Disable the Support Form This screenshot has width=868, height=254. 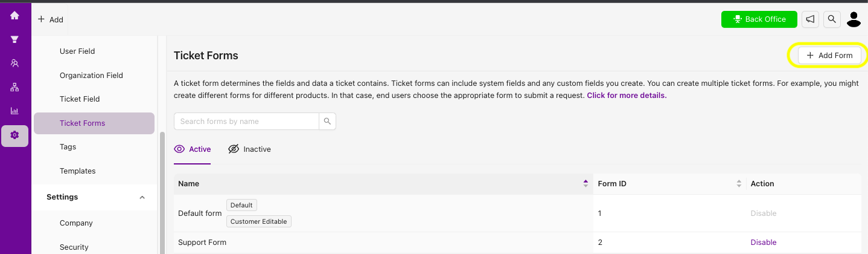click(763, 243)
